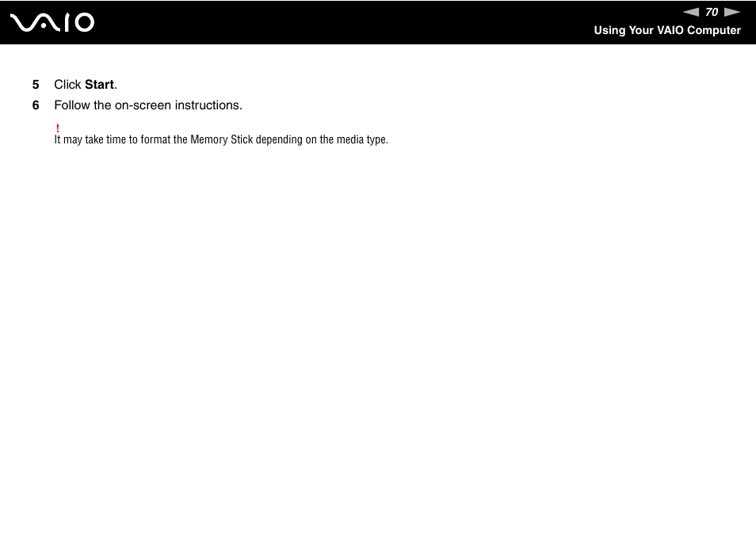Screen dimensions: 756x534
Task: Select the VAIO wordmark to return home
Action: pyautogui.click(x=51, y=21)
